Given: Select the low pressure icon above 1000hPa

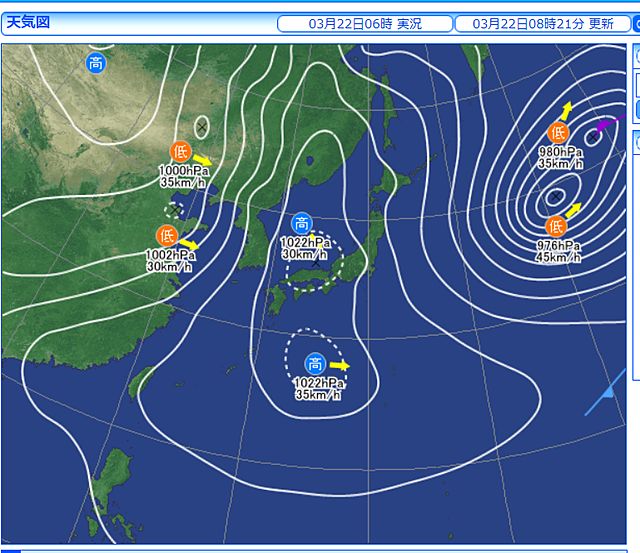Looking at the screenshot, I should click(x=180, y=152).
